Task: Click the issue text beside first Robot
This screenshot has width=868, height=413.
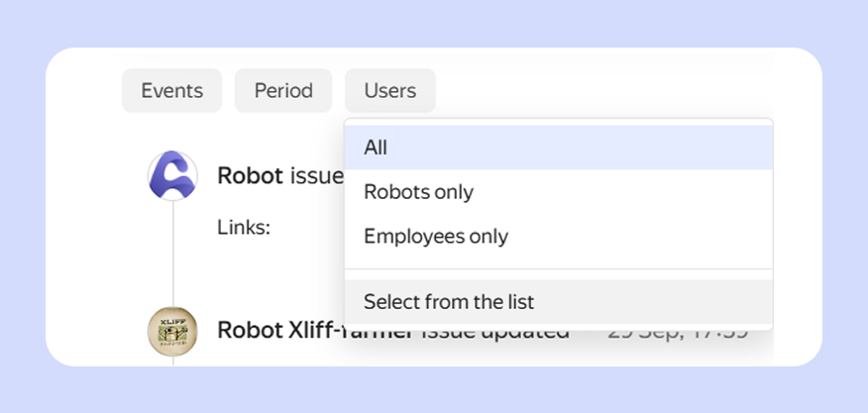Action: tap(315, 176)
